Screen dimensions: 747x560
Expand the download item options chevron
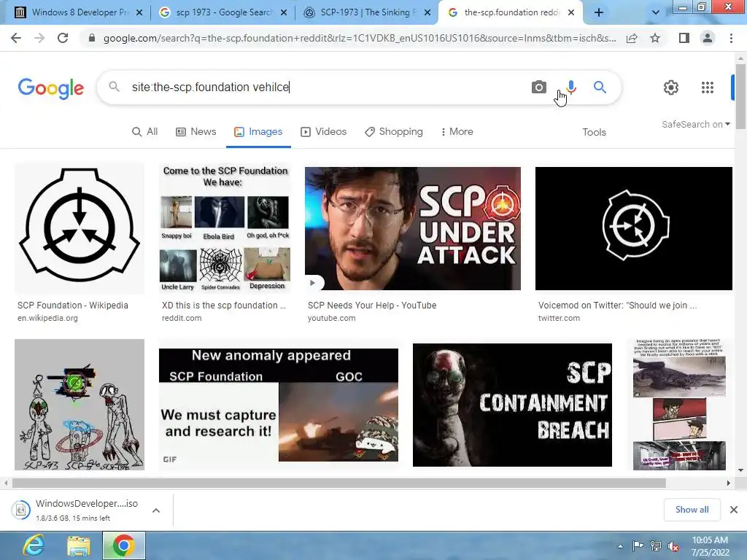pos(156,510)
